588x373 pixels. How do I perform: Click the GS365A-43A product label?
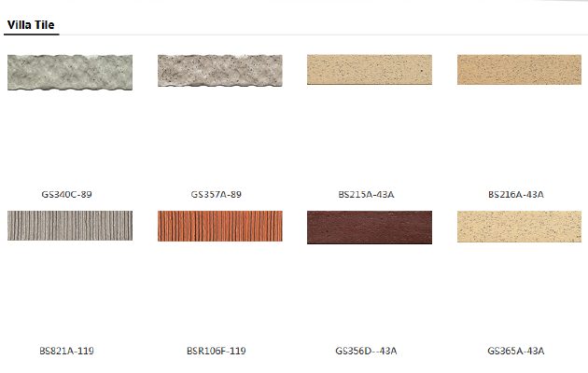click(515, 351)
